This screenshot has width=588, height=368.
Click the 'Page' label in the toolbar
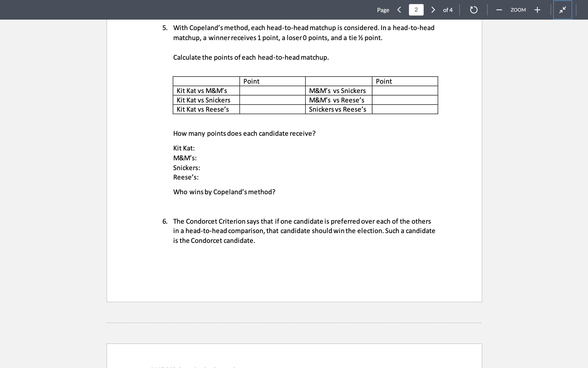click(383, 10)
